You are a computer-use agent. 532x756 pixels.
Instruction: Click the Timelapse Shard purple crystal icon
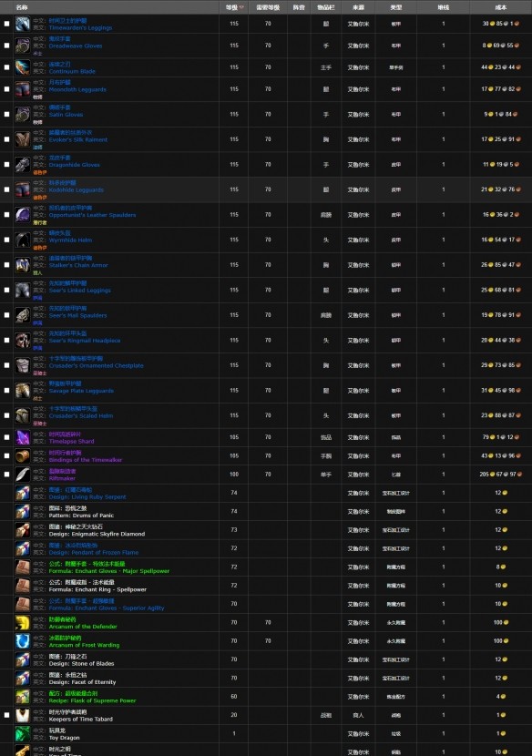pos(22,437)
